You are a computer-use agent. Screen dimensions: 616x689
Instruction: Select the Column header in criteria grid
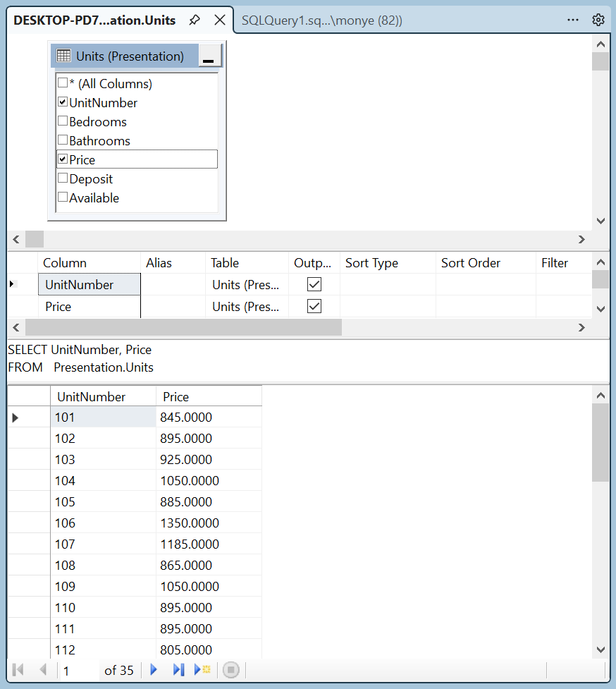tap(89, 263)
